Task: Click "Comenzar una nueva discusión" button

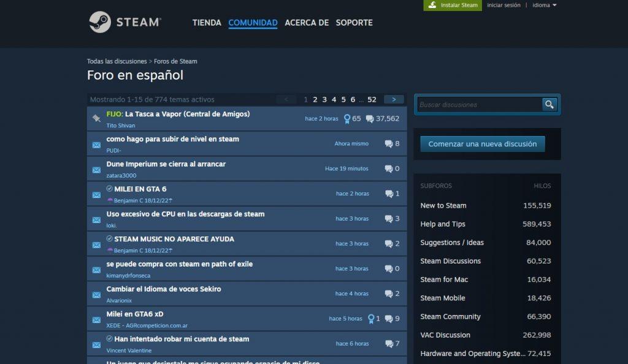Action: tap(482, 143)
